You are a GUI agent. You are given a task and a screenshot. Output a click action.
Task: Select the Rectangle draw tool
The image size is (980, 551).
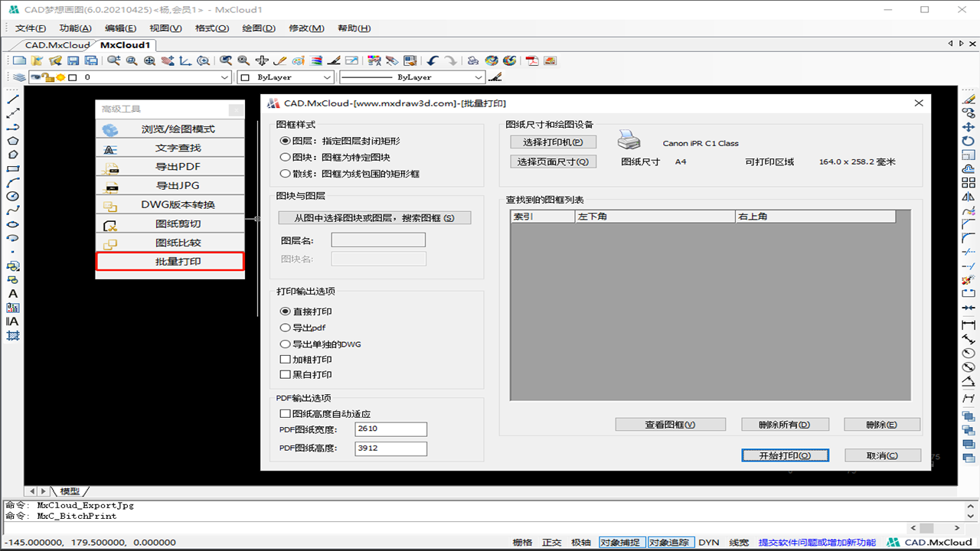click(x=12, y=168)
